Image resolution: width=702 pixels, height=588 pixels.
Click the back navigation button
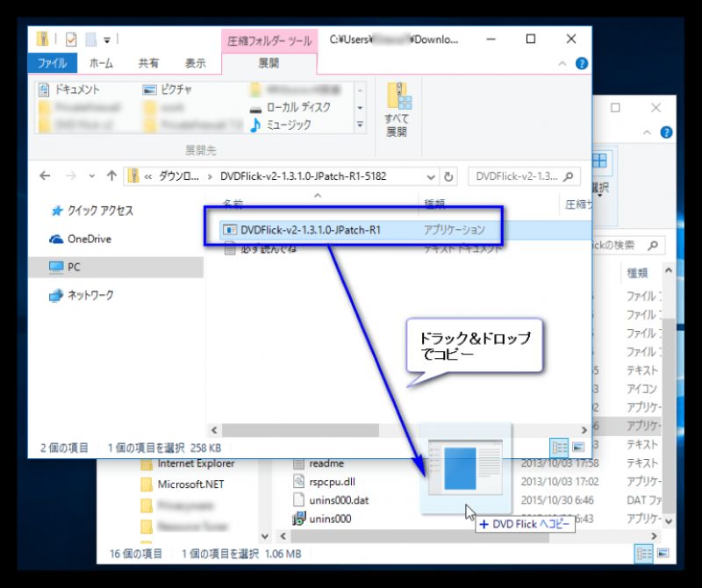coord(45,176)
